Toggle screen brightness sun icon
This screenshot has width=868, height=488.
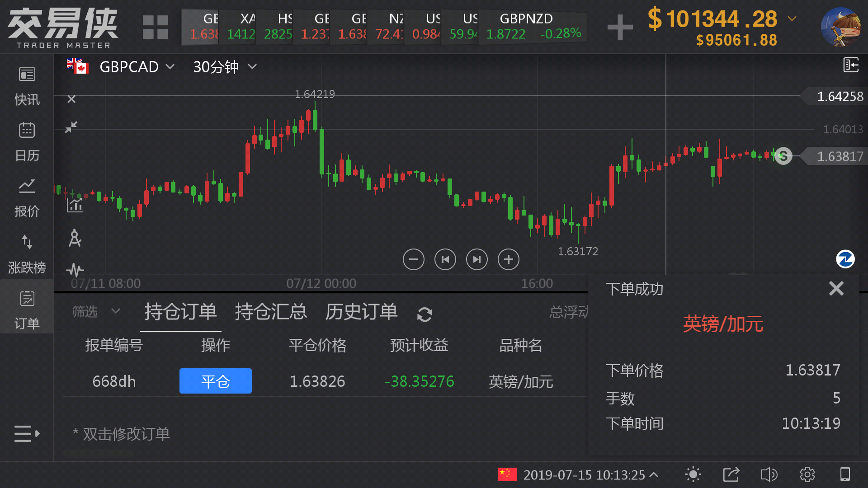[x=693, y=474]
